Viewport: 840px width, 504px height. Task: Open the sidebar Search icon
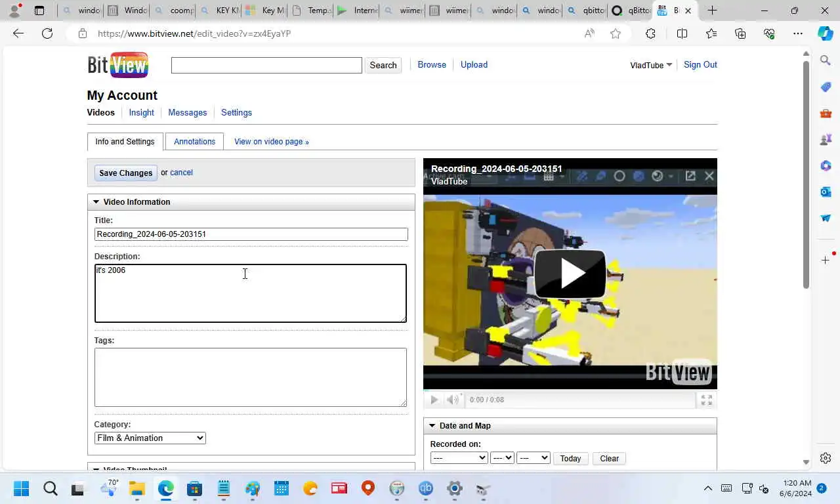(x=826, y=60)
